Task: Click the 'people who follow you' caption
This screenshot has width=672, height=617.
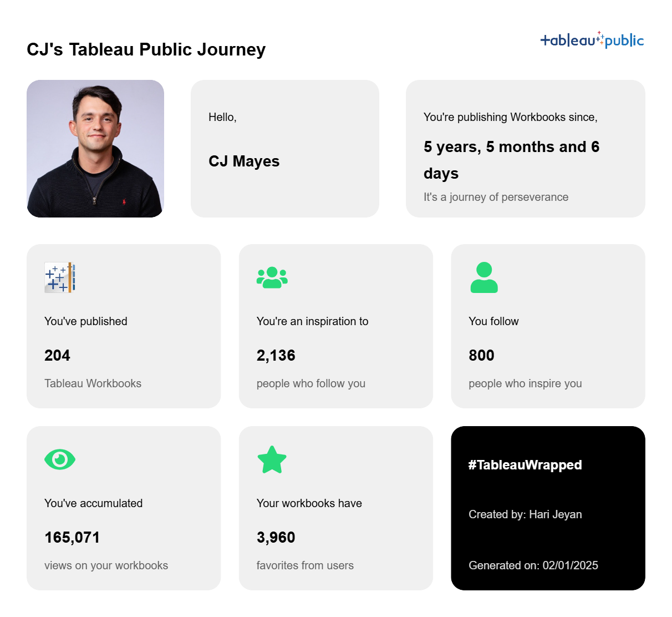Action: 310,383
